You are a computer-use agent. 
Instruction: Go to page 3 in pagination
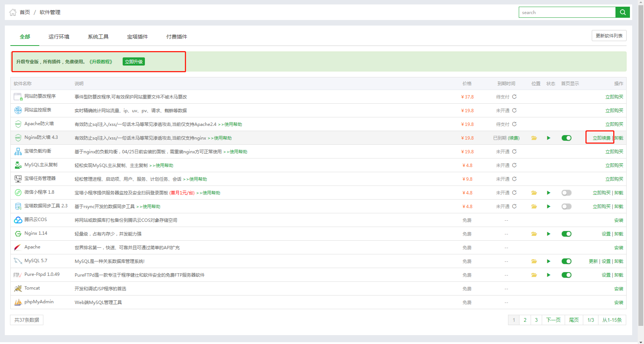click(536, 320)
